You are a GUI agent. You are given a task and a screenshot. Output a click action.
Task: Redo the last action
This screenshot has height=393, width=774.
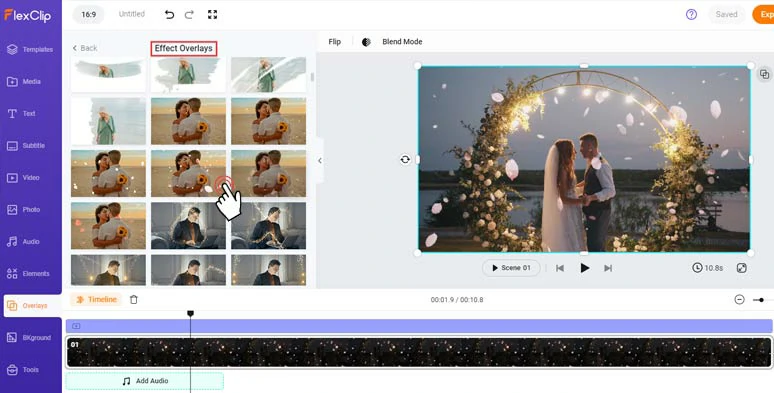[189, 15]
